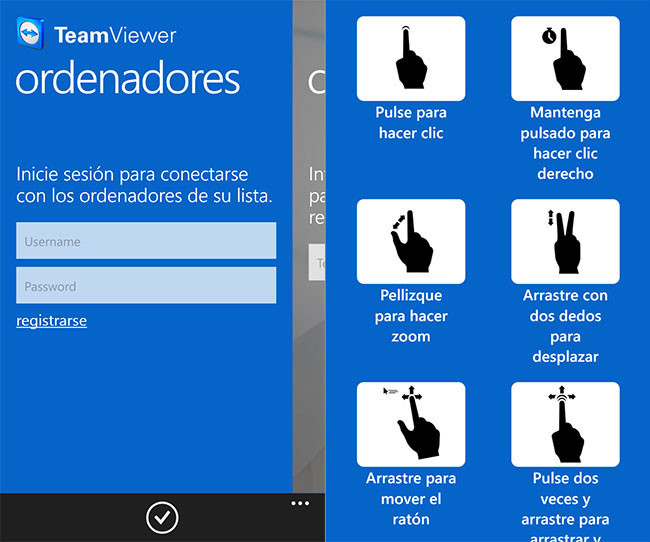Screen dimensions: 650x542
Task: Select the pinch-to-zoom gesture tile
Action: (x=411, y=241)
